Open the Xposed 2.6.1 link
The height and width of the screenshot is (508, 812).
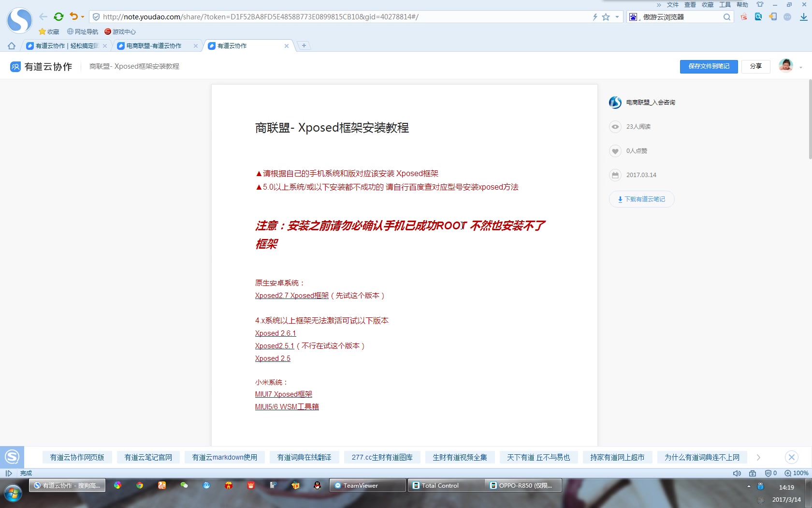point(275,333)
